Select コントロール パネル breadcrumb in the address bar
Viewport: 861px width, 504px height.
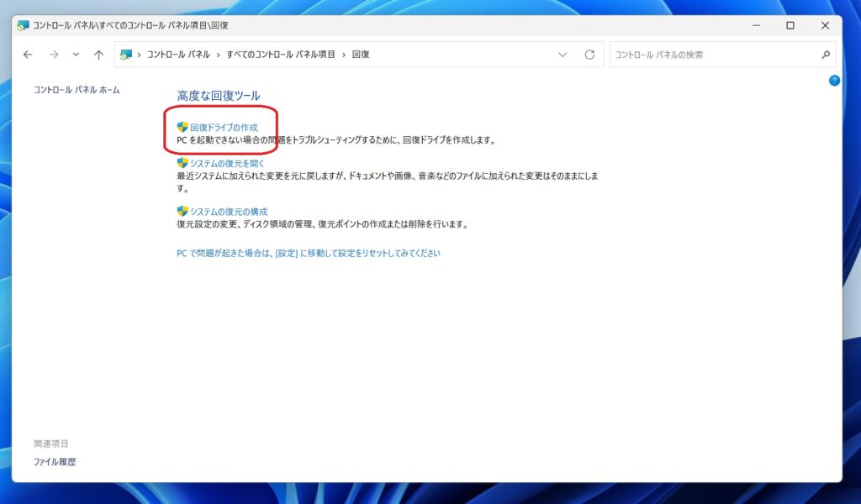178,55
